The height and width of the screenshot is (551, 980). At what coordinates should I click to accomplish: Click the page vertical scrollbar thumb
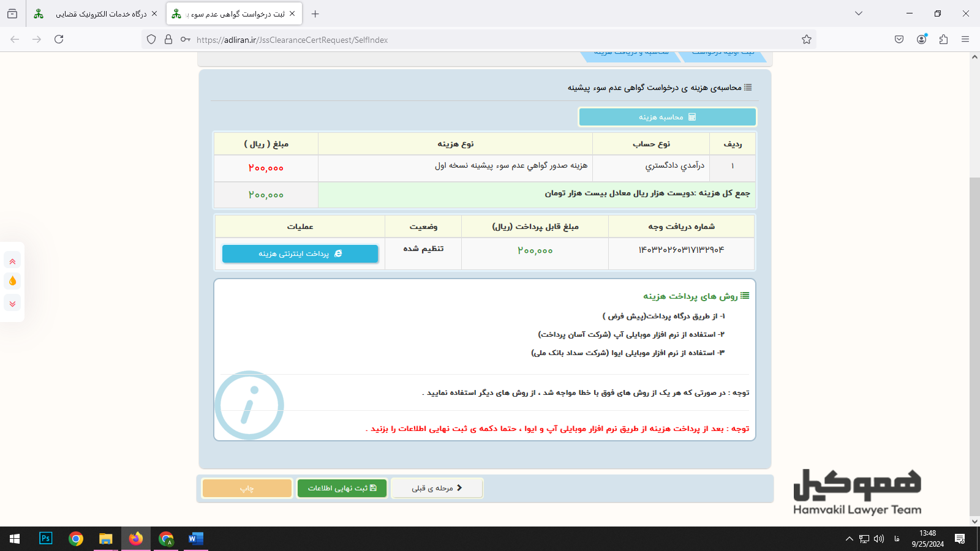pos(974,346)
